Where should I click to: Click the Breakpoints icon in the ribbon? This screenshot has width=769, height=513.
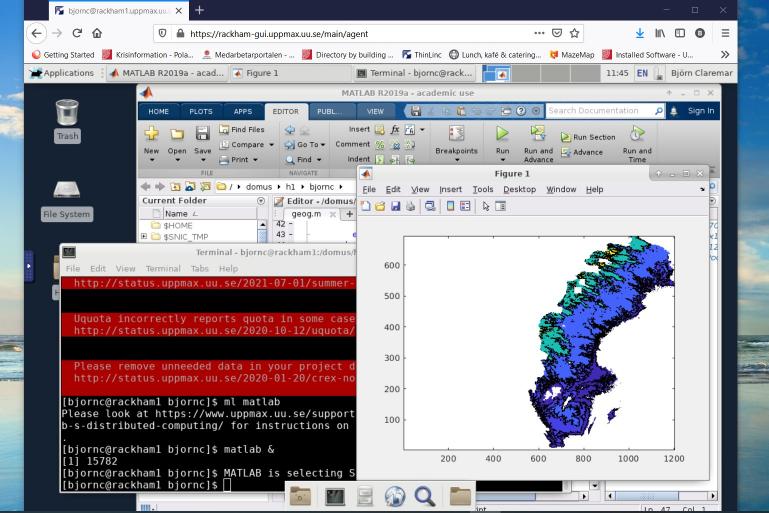pos(456,133)
